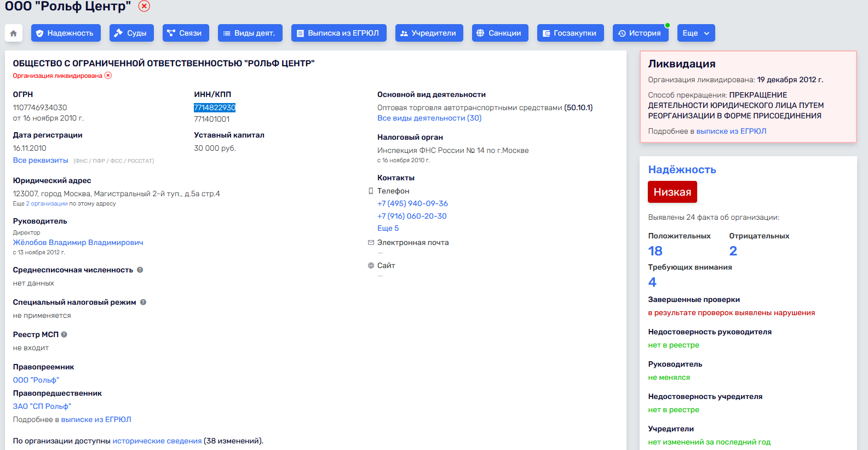Open the Связи tab
868x450 pixels.
click(186, 33)
